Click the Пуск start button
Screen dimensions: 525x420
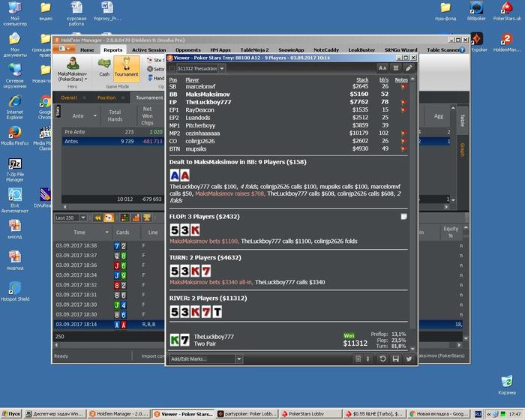(11, 414)
